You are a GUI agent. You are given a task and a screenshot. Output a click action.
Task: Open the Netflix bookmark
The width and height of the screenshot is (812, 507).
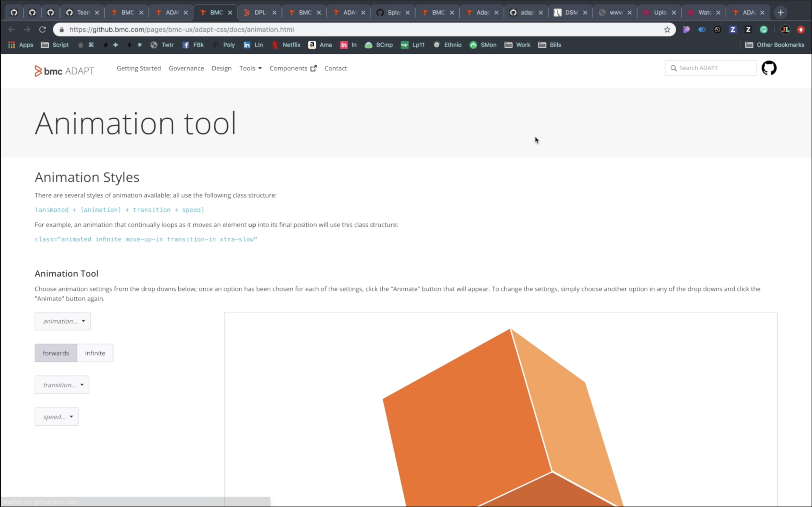[x=286, y=45]
